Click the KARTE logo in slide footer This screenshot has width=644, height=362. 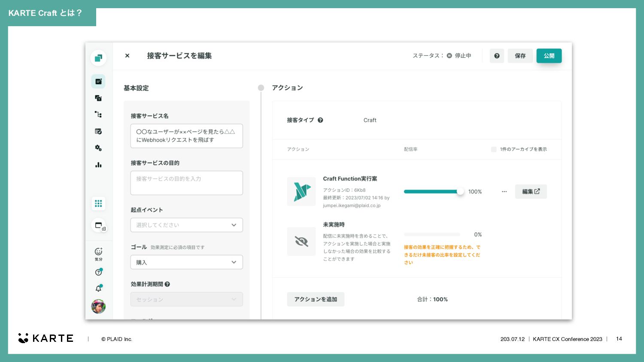(46, 338)
